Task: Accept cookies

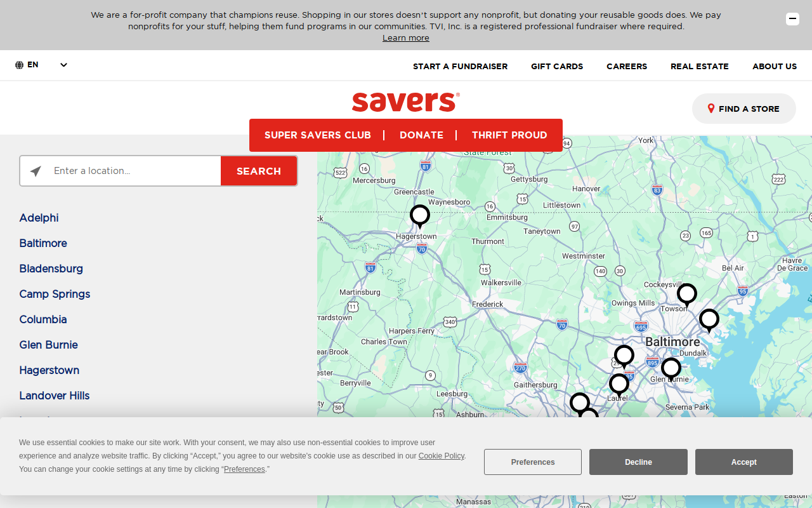Action: click(743, 462)
